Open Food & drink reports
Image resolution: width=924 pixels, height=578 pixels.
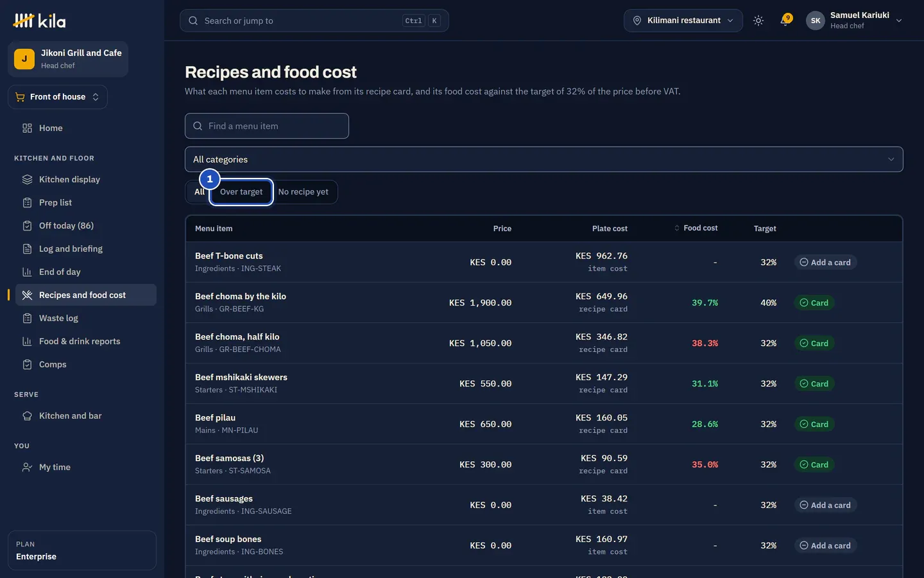pyautogui.click(x=86, y=341)
